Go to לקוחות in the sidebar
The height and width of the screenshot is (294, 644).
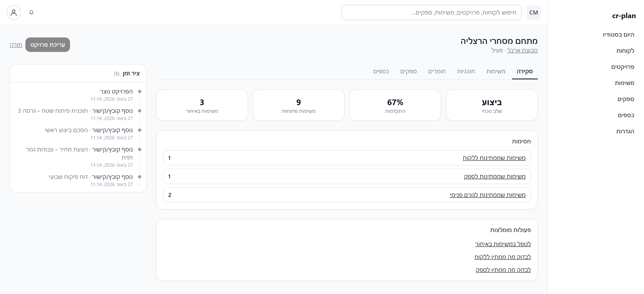click(625, 51)
